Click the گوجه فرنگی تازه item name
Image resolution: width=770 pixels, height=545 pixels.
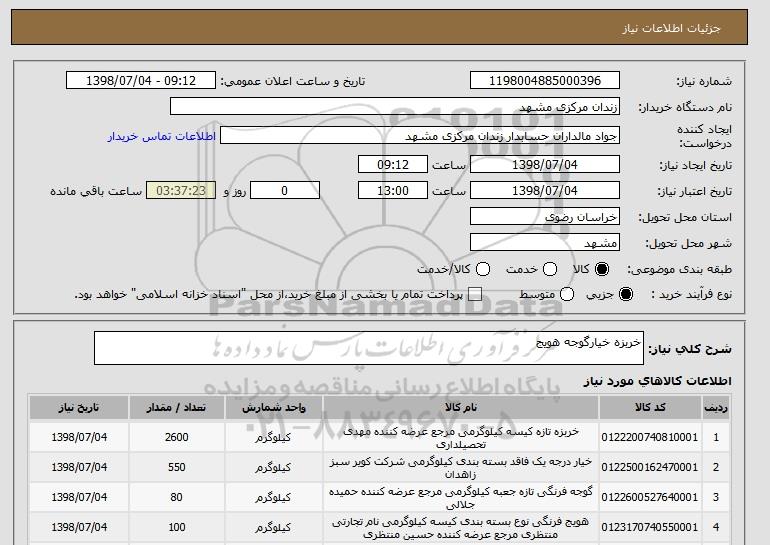461,497
